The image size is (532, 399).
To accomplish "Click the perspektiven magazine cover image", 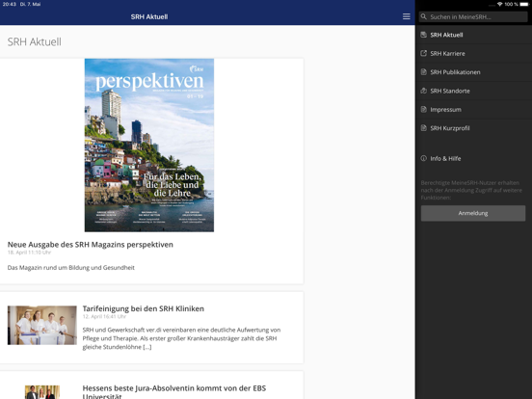I will click(x=149, y=146).
